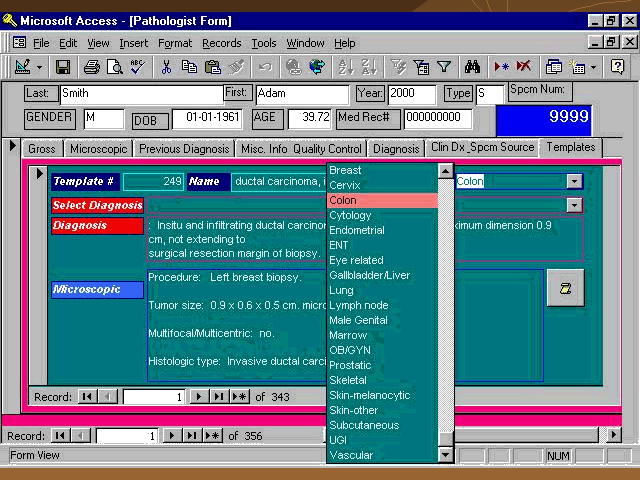The image size is (640, 480).
Task: Switch to the Previous Diagnosis tab
Action: [x=184, y=149]
